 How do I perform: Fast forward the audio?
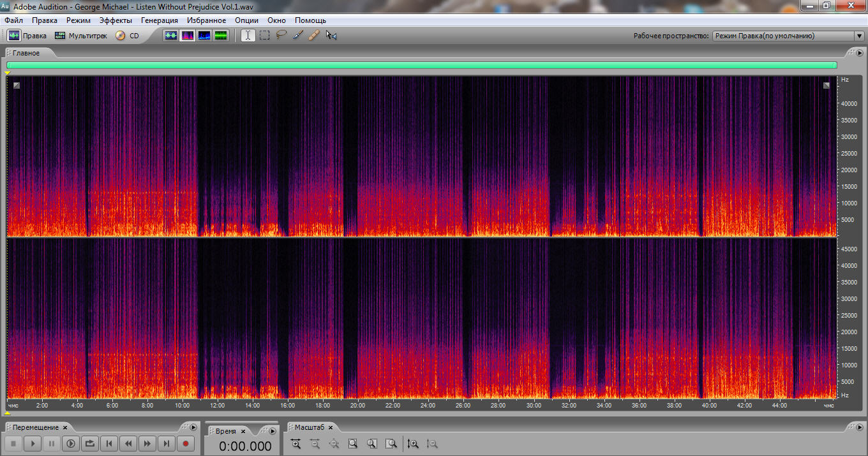(147, 443)
